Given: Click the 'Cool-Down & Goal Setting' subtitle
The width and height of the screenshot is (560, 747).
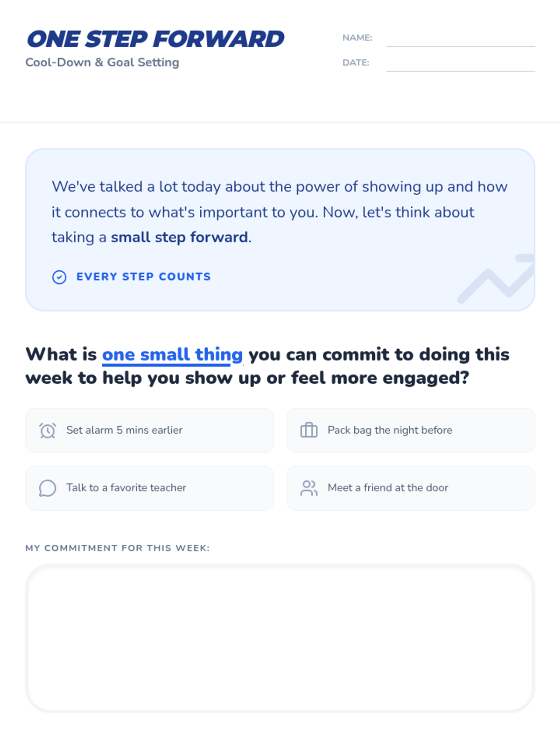Looking at the screenshot, I should pos(102,63).
